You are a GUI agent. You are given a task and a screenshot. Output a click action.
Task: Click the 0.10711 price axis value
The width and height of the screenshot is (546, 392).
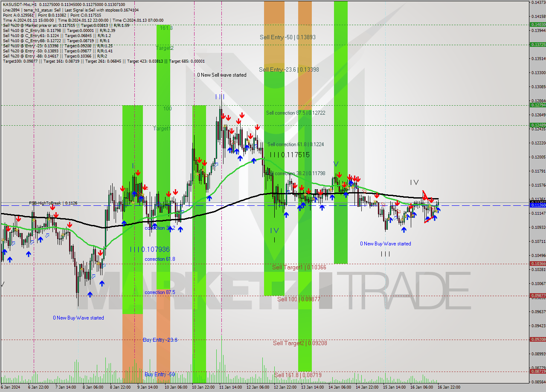tap(538, 241)
